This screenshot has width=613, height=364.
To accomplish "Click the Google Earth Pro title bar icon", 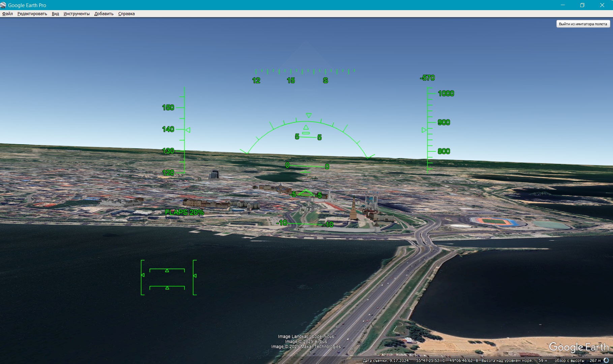I will (3, 5).
